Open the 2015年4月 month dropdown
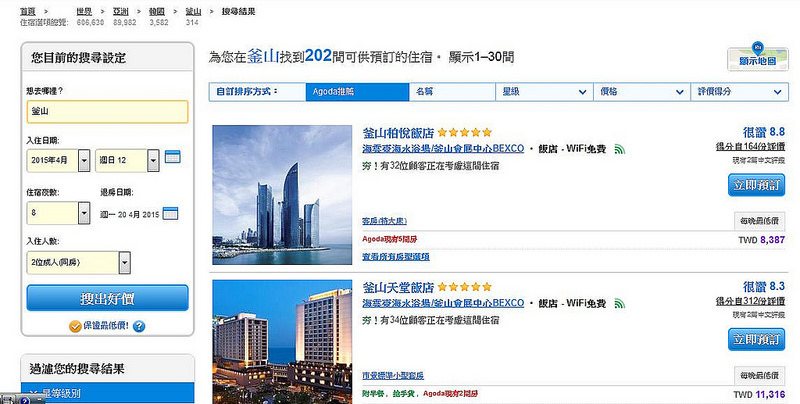800x404 pixels. 59,160
